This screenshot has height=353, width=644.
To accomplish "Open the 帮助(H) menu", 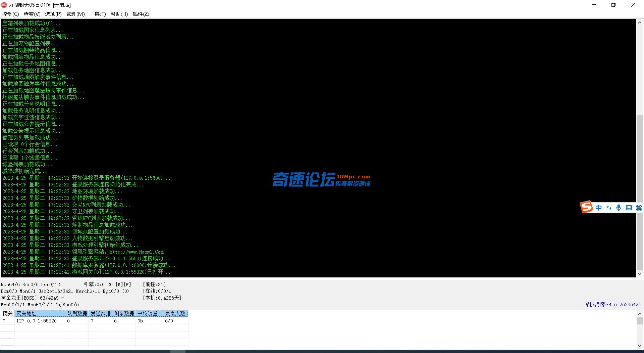I will [x=119, y=14].
